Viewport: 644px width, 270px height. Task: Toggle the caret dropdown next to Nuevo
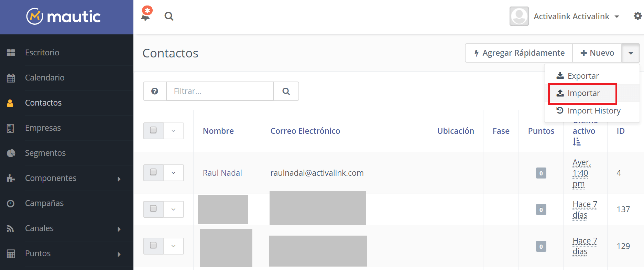click(x=631, y=53)
